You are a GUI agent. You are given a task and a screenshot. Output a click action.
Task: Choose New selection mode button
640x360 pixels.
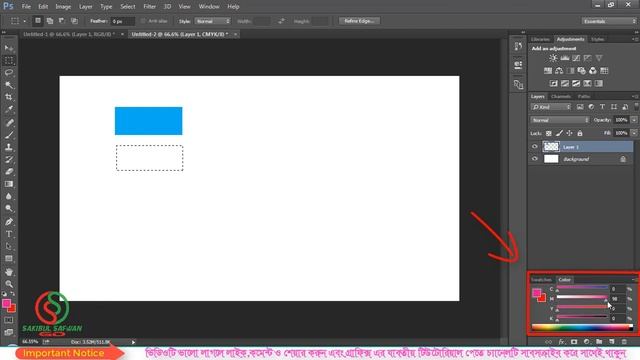[x=38, y=21]
